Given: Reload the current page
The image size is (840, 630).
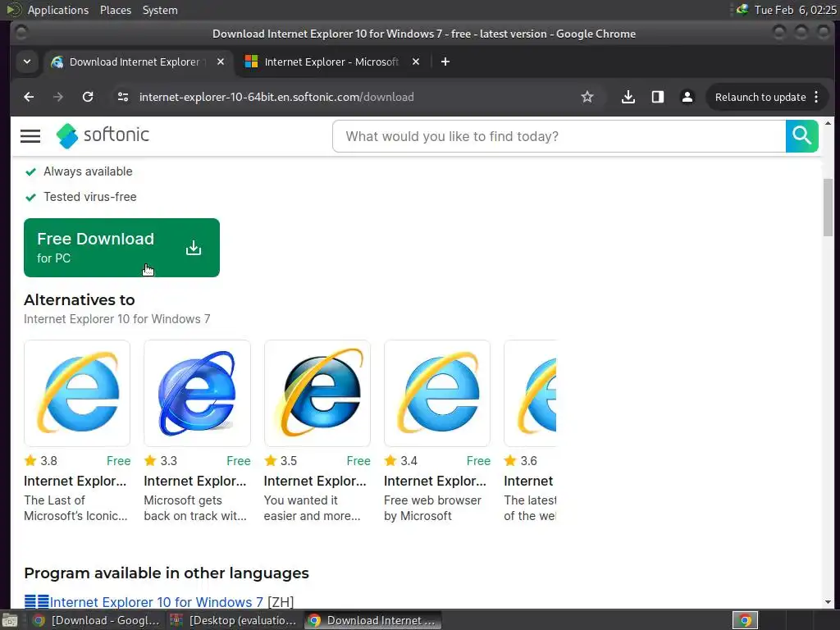Looking at the screenshot, I should [x=88, y=97].
